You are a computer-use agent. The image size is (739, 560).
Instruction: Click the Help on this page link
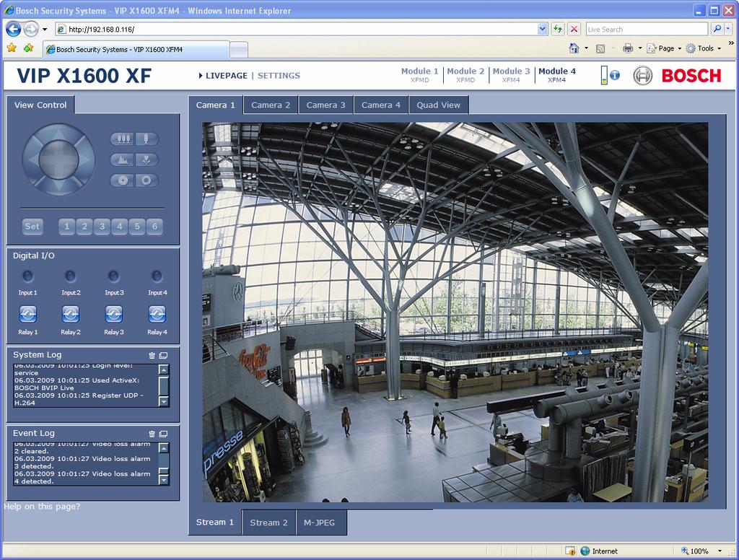(x=42, y=507)
